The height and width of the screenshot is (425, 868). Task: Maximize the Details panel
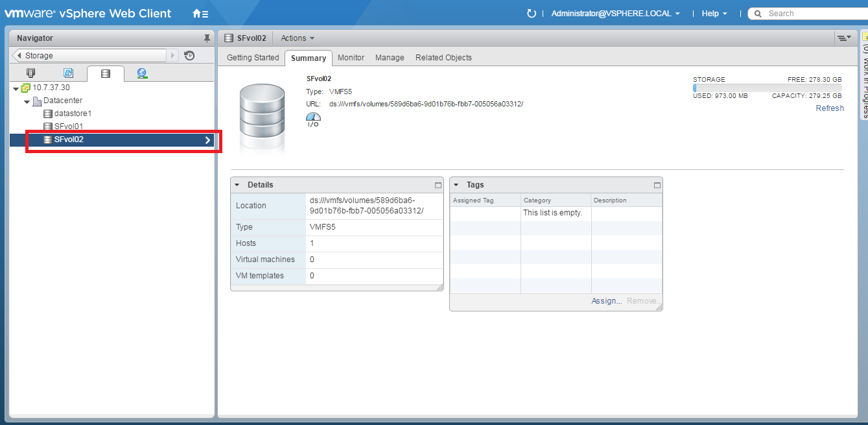point(438,185)
